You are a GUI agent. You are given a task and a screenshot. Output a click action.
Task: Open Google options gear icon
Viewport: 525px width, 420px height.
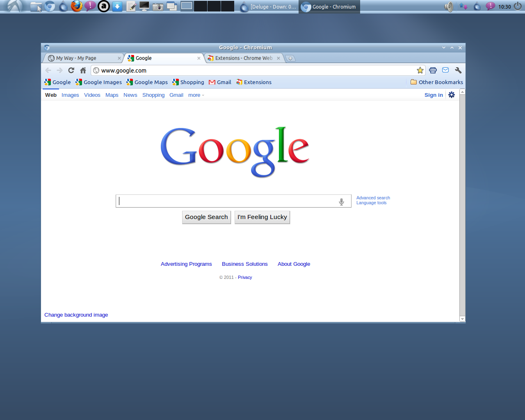[x=452, y=95]
